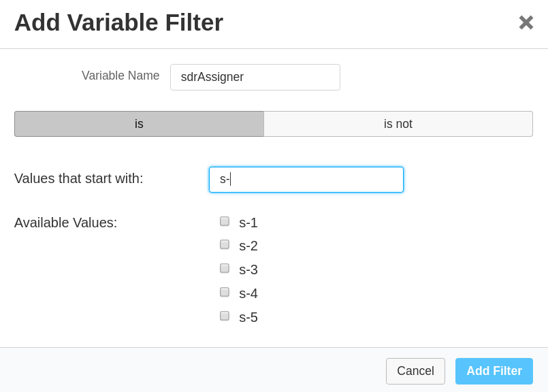Click the s-5 label text
Viewport: 548px width, 392px height.
click(x=248, y=317)
